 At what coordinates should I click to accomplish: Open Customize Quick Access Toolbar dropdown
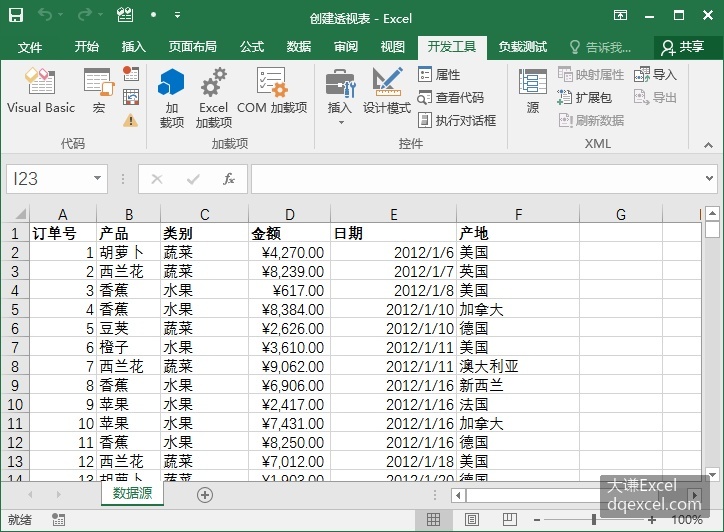pyautogui.click(x=177, y=15)
